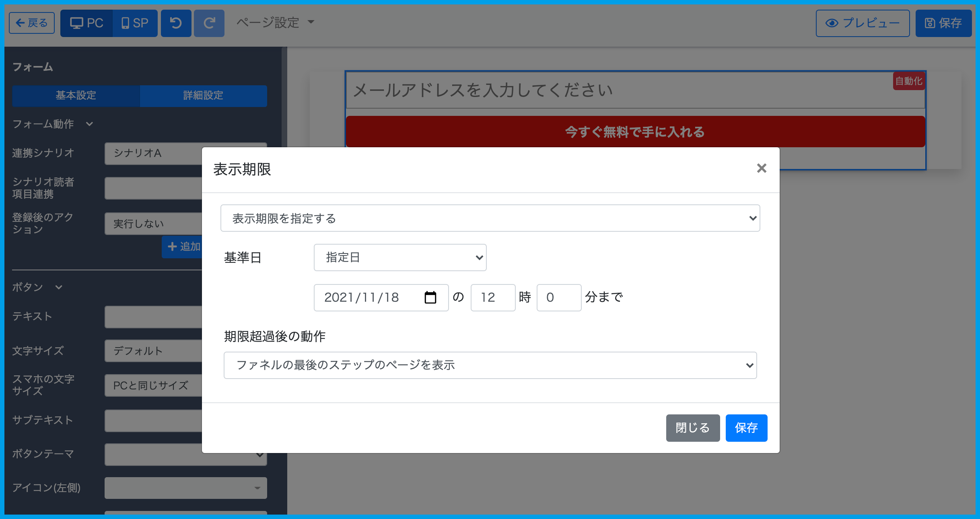This screenshot has height=519, width=980.
Task: Click the hour input showing 12
Action: point(492,297)
